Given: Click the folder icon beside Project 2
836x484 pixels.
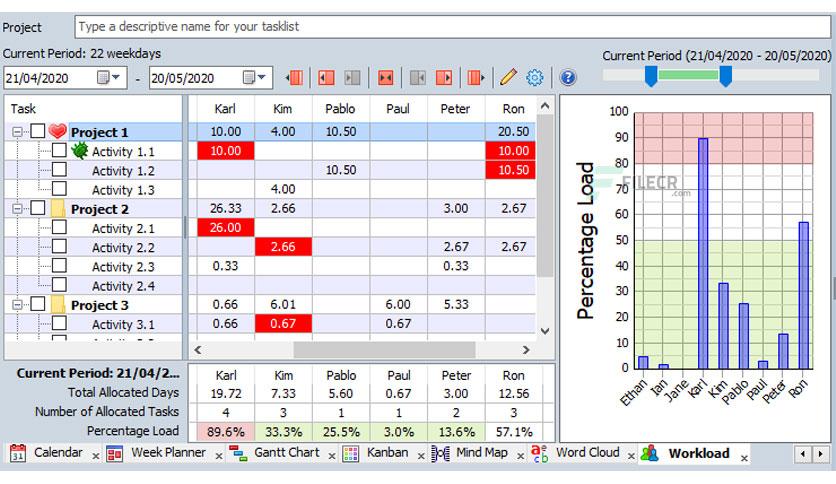Looking at the screenshot, I should [x=58, y=208].
